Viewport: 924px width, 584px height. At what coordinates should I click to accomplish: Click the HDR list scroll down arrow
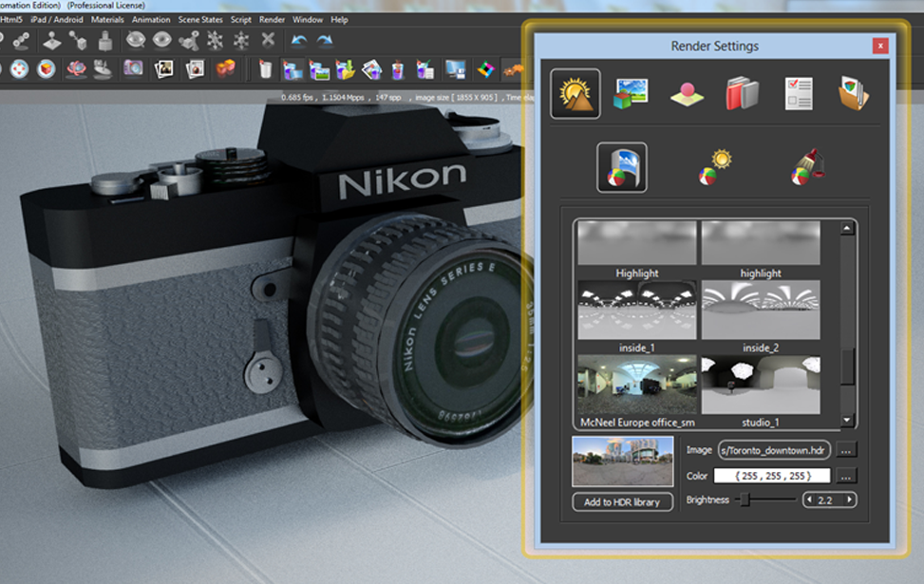pyautogui.click(x=847, y=419)
